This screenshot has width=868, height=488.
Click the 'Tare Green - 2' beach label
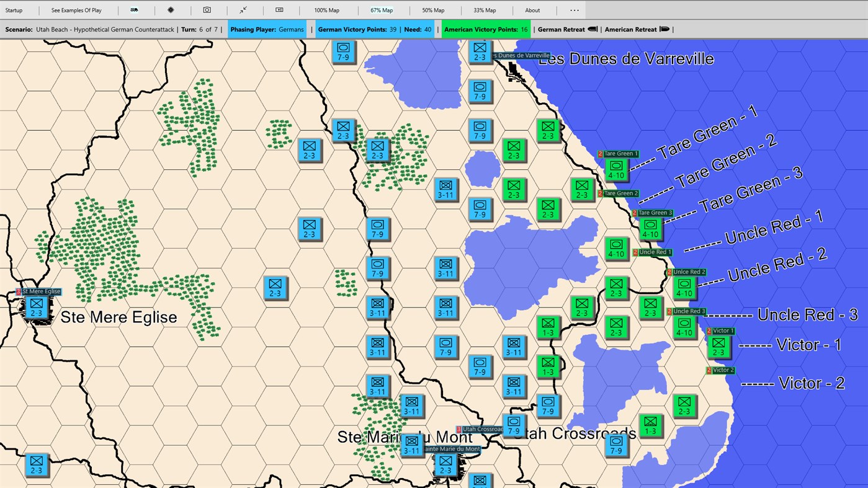coord(726,162)
